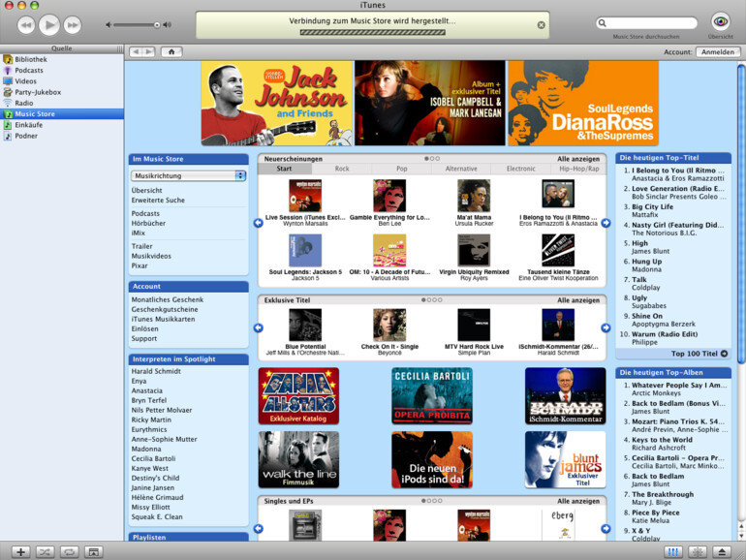Open Jack Johnson and Friends banner
The image size is (746, 560).
point(276,104)
